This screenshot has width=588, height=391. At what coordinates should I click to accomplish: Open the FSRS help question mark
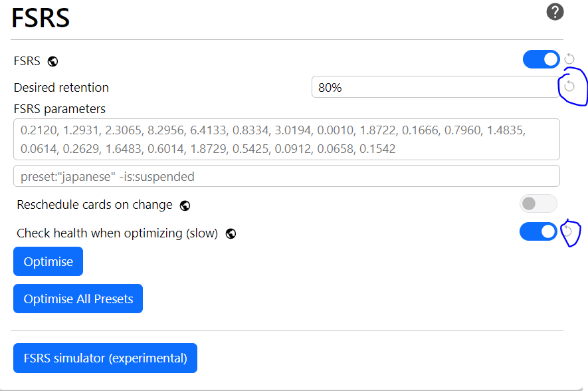(x=555, y=12)
